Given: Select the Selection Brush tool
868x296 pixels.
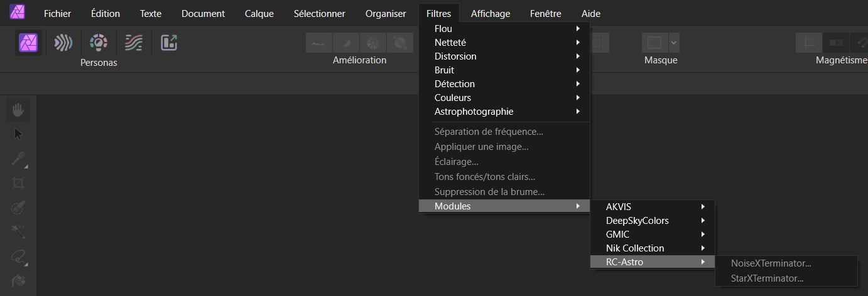Looking at the screenshot, I should 18,208.
